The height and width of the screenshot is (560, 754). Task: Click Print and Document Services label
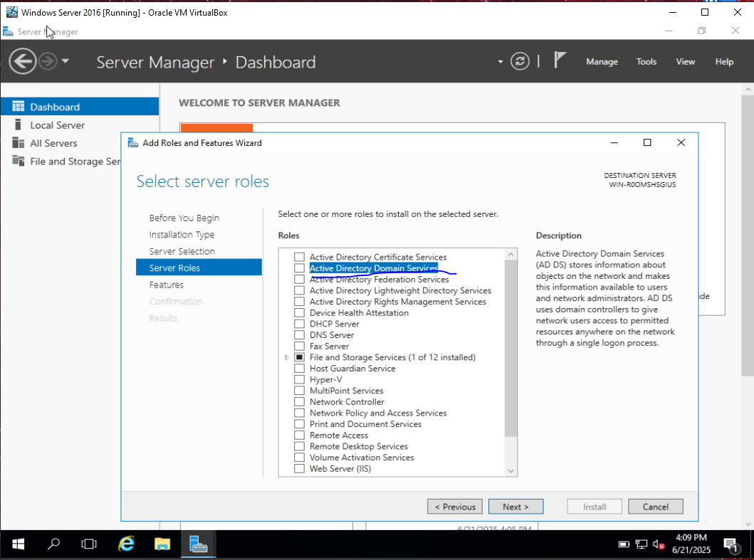click(x=365, y=424)
